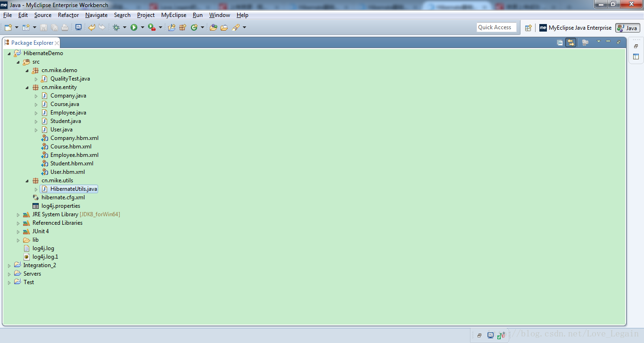Screen dimensions: 644x343
Task: Click the grey forward-arrow toolbar icon
Action: pos(102,27)
